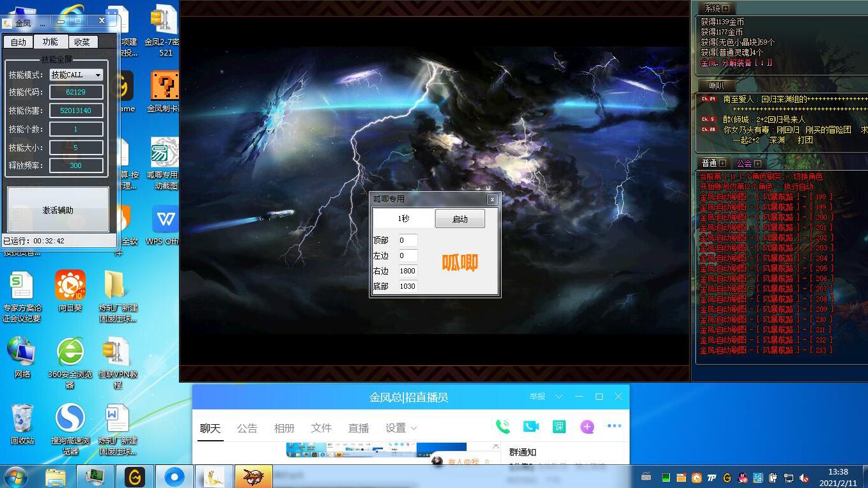Click the 左边 field in 呱唧专用
This screenshot has height=488, width=868.
(x=408, y=255)
